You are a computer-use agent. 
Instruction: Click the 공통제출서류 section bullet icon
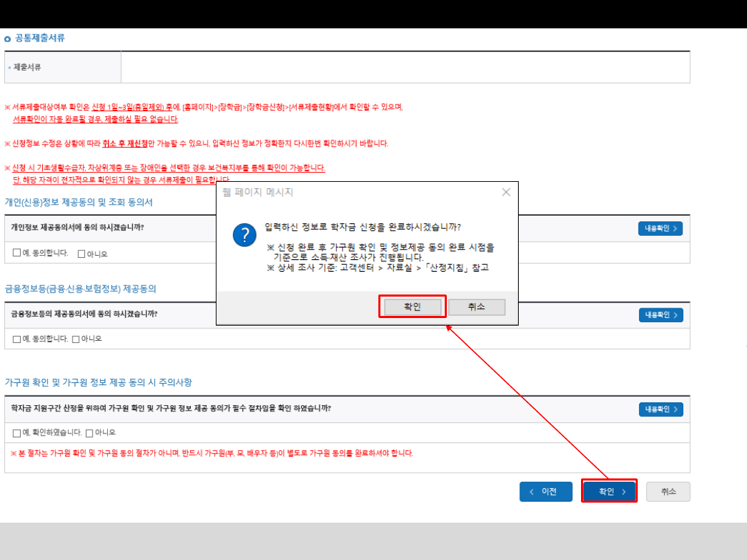click(x=8, y=39)
